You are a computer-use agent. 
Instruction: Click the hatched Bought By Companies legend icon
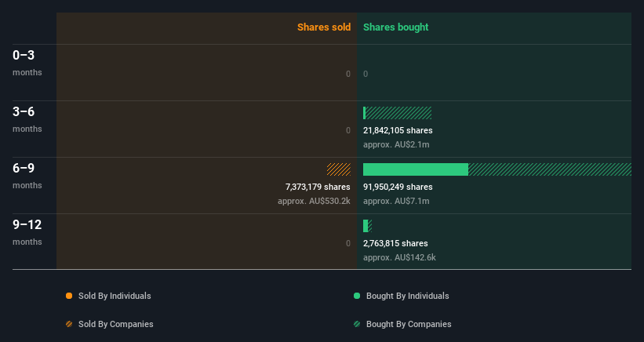point(357,324)
